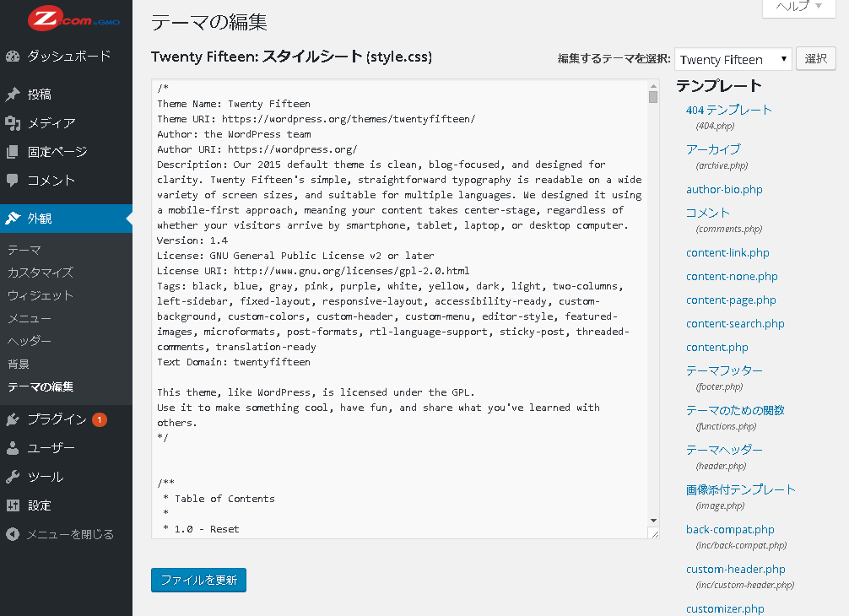Open the テーマのための関数 link

tap(735, 410)
